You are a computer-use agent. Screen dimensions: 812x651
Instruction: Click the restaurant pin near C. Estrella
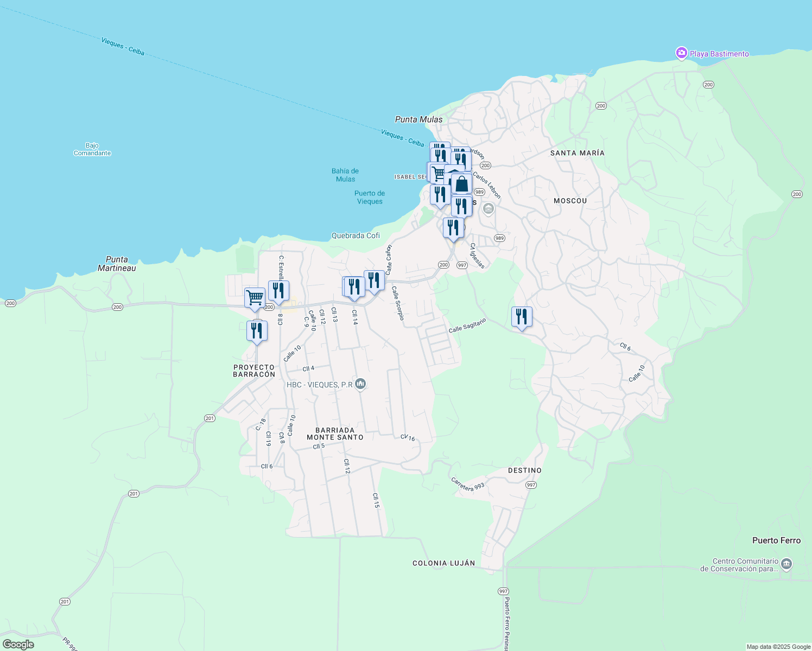coord(278,290)
